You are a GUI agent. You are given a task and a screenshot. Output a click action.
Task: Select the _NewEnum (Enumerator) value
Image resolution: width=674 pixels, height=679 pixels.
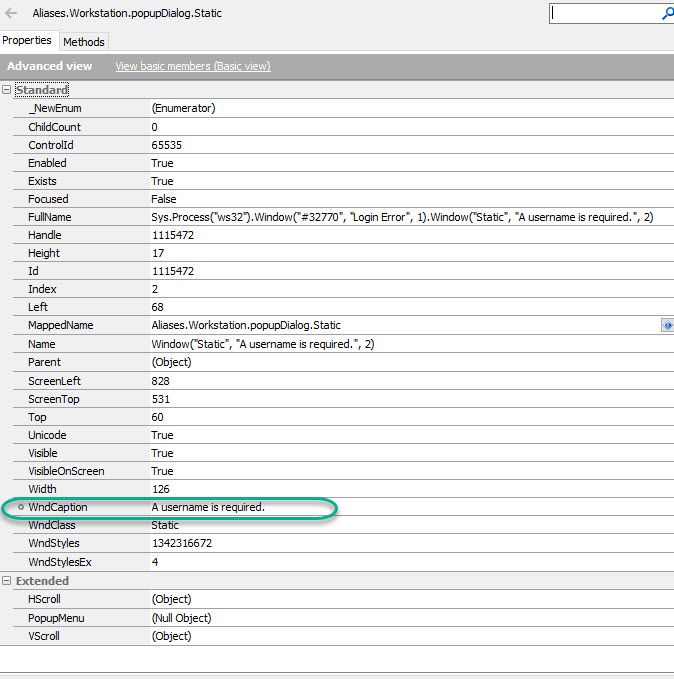point(183,108)
